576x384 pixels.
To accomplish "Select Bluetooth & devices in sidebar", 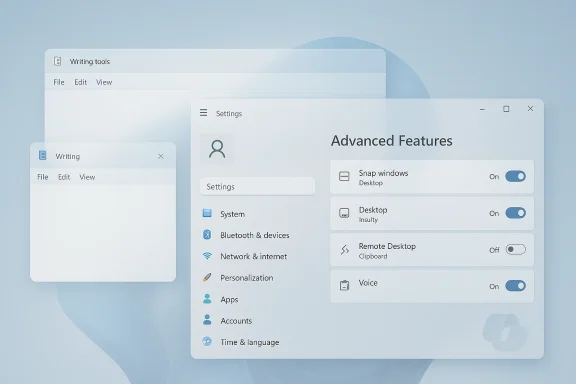I will pos(255,235).
